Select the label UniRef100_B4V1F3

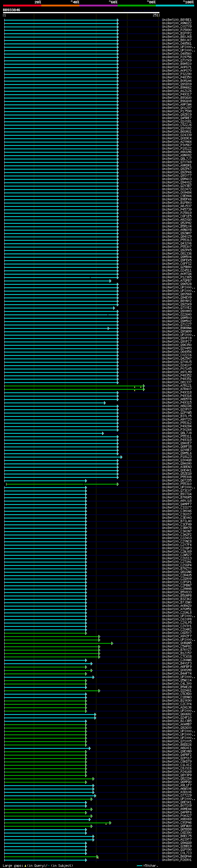click(x=177, y=664)
